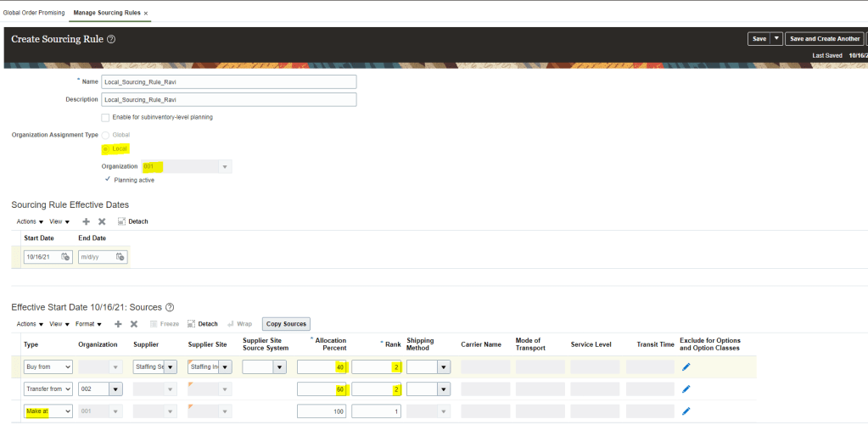Click the edit pencil in Make at row
This screenshot has height=425, width=868.
coord(686,411)
